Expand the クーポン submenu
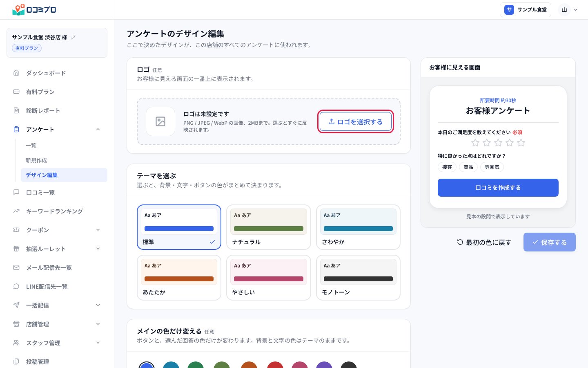The width and height of the screenshot is (588, 368). pos(98,230)
